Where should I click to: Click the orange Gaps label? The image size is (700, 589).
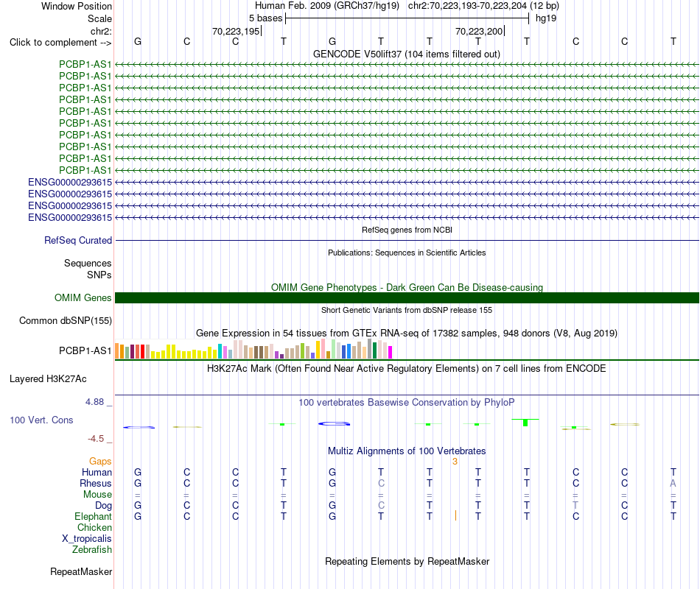pos(100,462)
